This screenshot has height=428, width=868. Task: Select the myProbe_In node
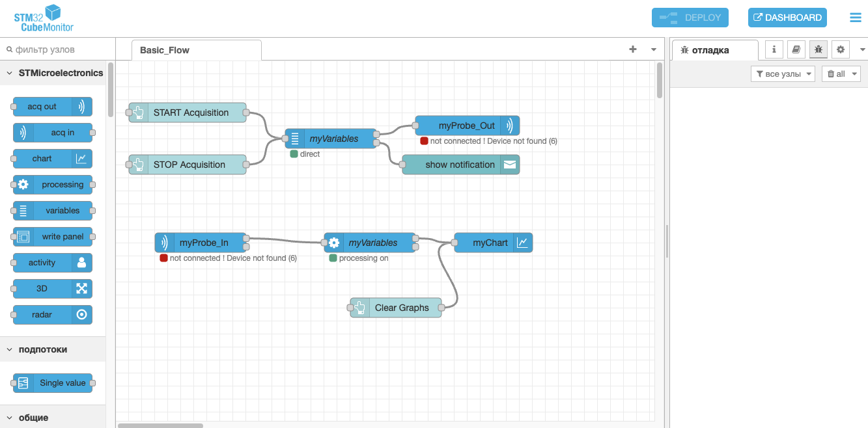[201, 243]
